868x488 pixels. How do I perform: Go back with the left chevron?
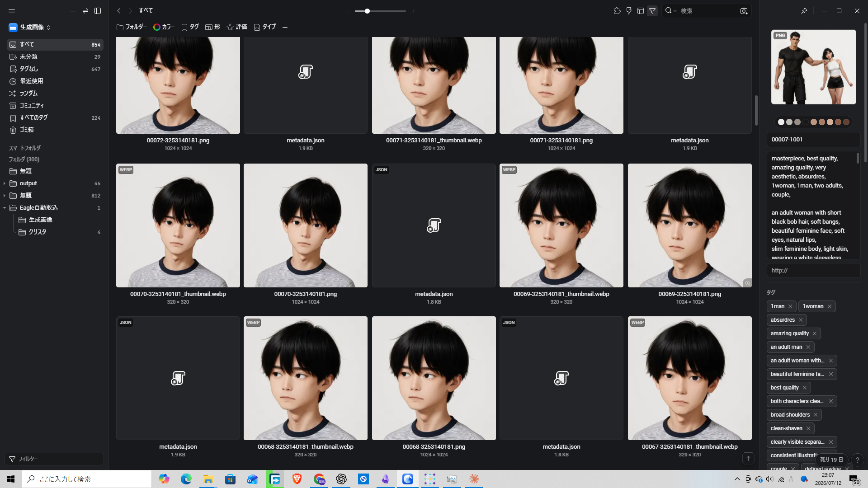click(x=119, y=11)
